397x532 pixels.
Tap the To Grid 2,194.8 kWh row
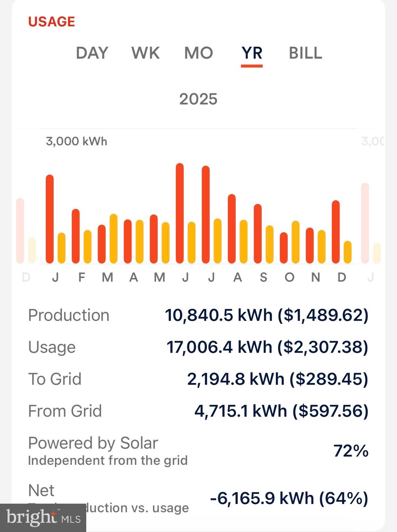pos(198,379)
